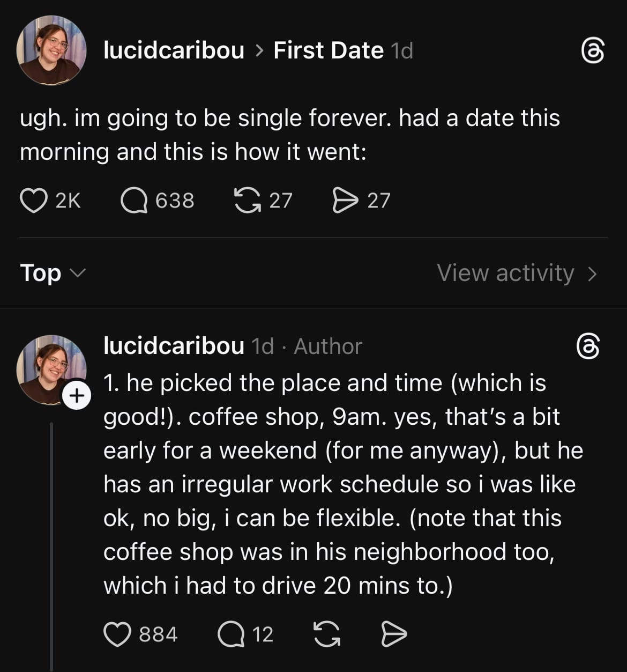
Task: Expand the Top sort dropdown
Action: [x=52, y=273]
